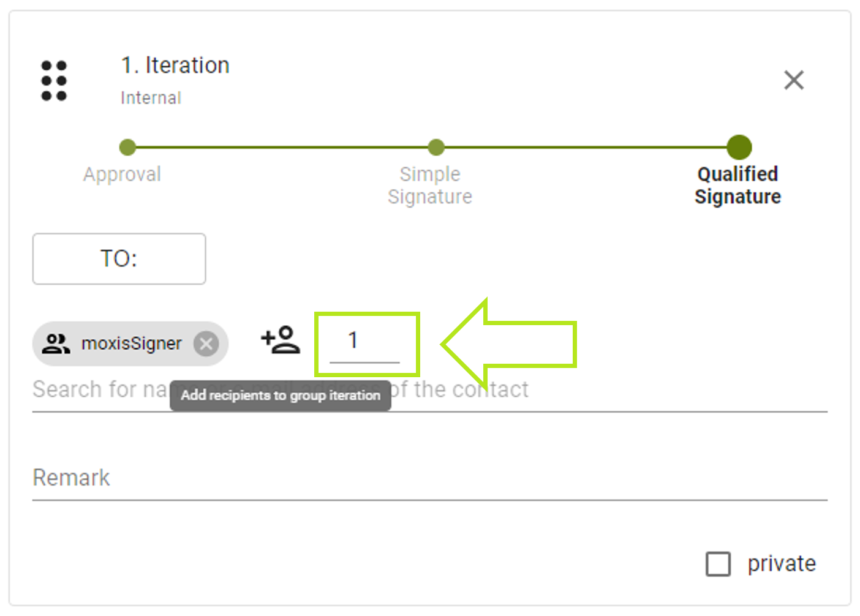This screenshot has height=616, width=860.
Task: Click the Qualified Signature step dot
Action: point(739,147)
